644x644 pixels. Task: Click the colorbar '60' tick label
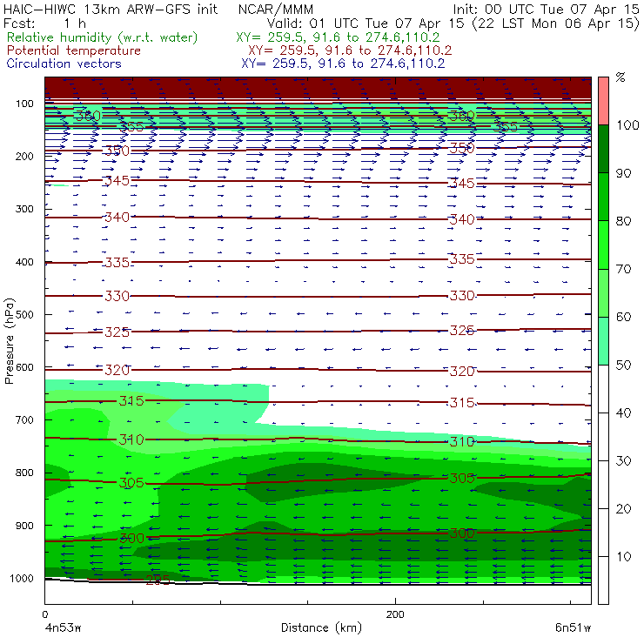click(x=623, y=317)
